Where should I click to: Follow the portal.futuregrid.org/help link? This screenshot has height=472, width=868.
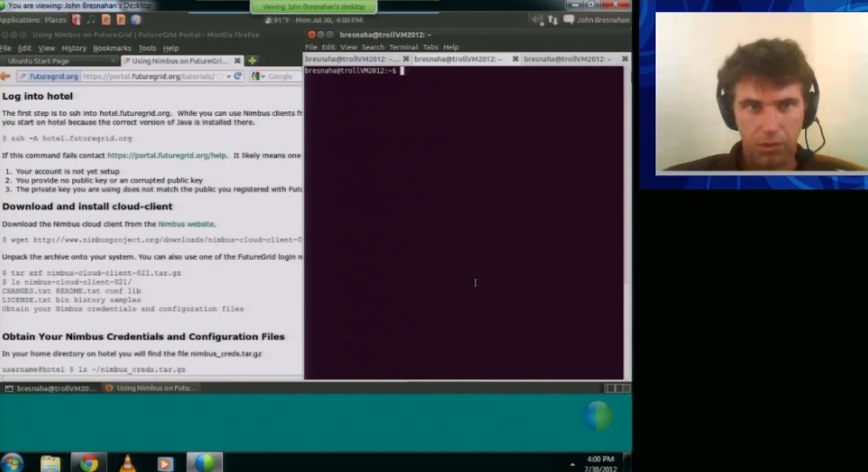click(x=166, y=156)
